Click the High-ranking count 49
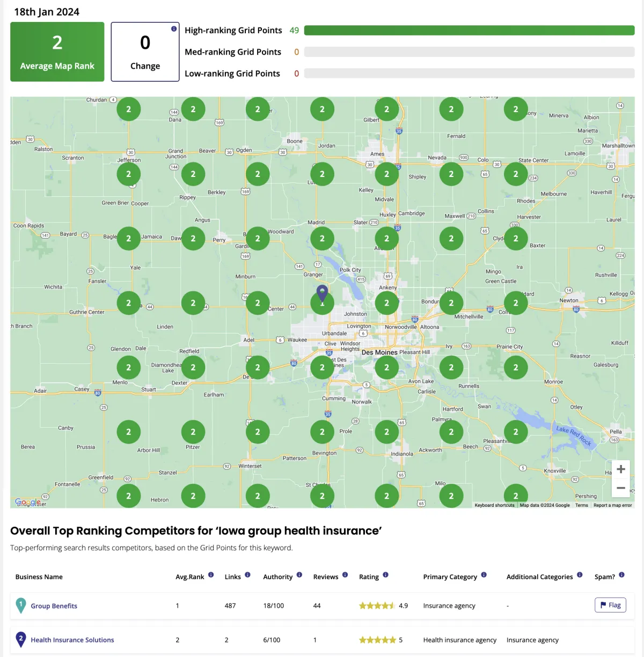This screenshot has width=644, height=657. [294, 31]
